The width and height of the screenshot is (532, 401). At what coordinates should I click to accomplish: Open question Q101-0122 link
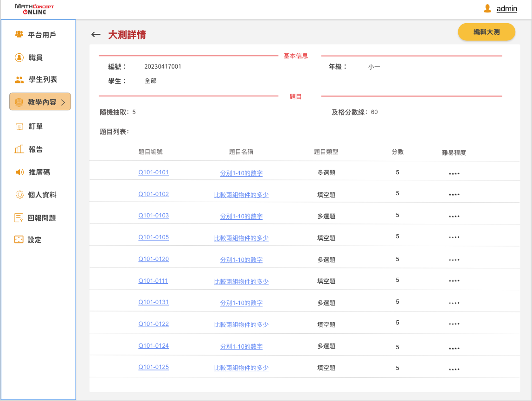(154, 324)
